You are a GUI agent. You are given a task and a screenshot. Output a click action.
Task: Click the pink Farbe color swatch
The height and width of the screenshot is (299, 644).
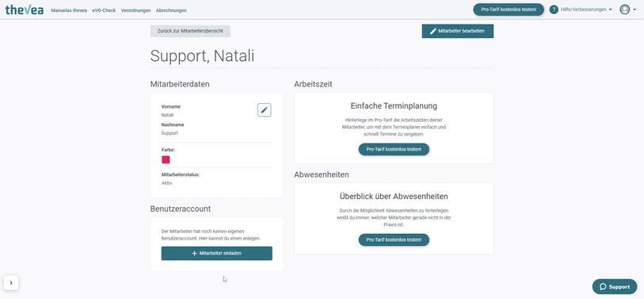pos(166,159)
